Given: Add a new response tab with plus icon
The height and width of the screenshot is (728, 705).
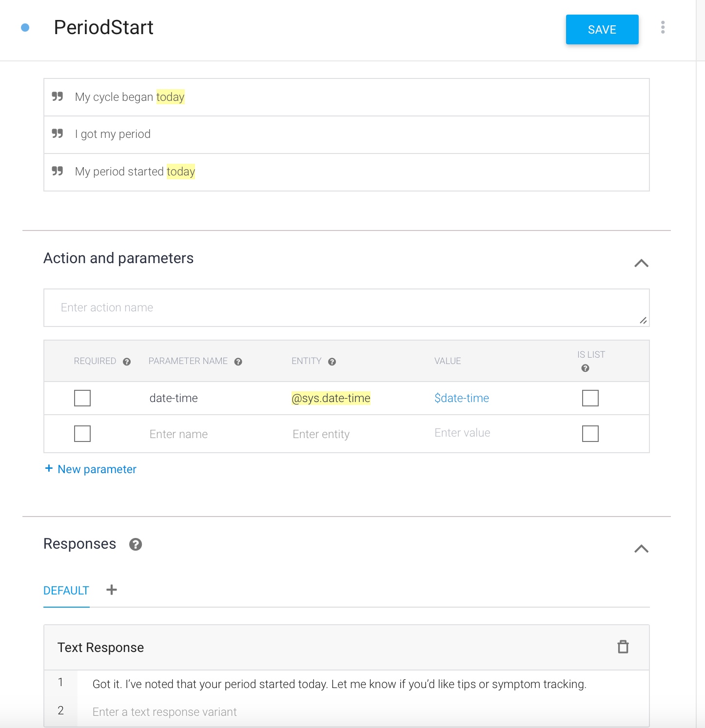Looking at the screenshot, I should (x=112, y=590).
